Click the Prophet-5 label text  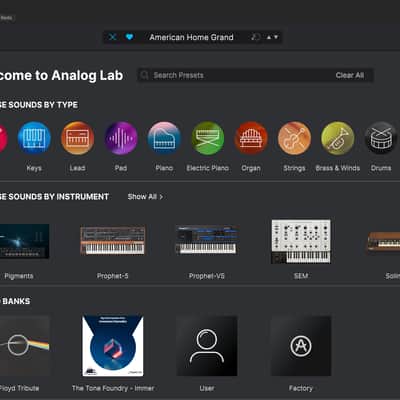pyautogui.click(x=113, y=276)
